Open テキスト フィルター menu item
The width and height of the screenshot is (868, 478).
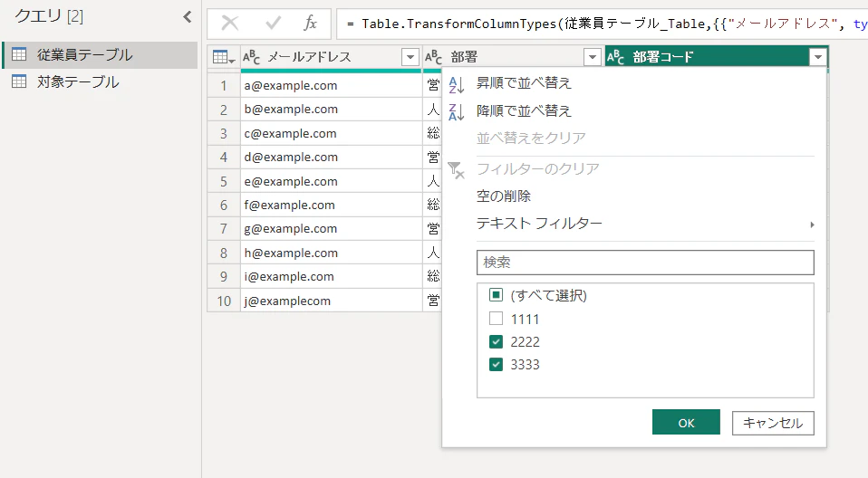539,224
